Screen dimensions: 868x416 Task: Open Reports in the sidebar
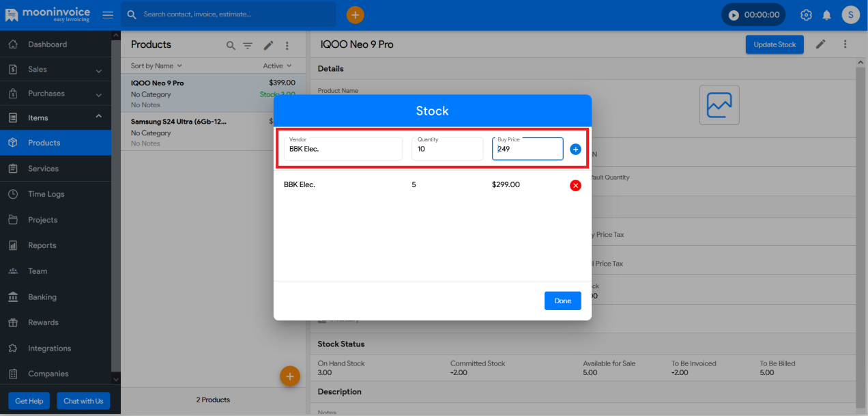tap(55, 245)
